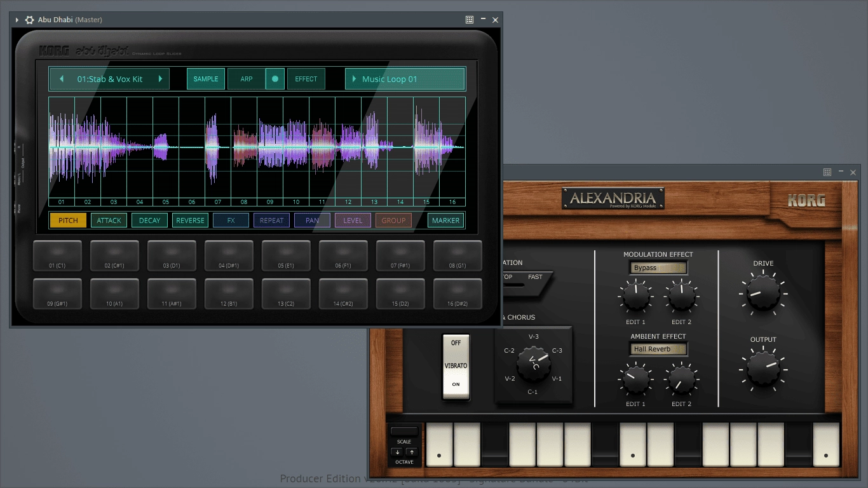The width and height of the screenshot is (868, 488).
Task: Open Modulation Effect Bypass selector
Action: 658,268
